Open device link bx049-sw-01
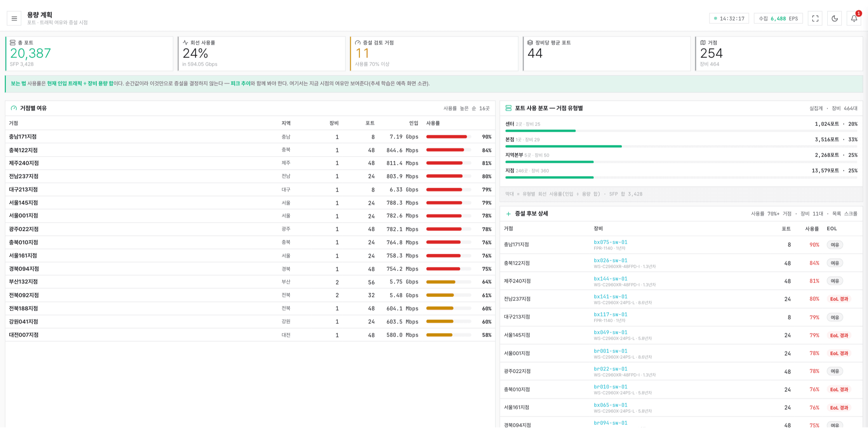The height and width of the screenshot is (433, 868). [611, 332]
